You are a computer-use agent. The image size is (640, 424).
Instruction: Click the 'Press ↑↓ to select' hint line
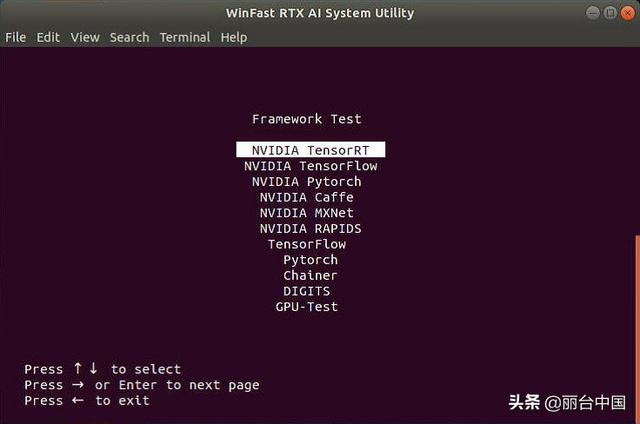pos(102,369)
